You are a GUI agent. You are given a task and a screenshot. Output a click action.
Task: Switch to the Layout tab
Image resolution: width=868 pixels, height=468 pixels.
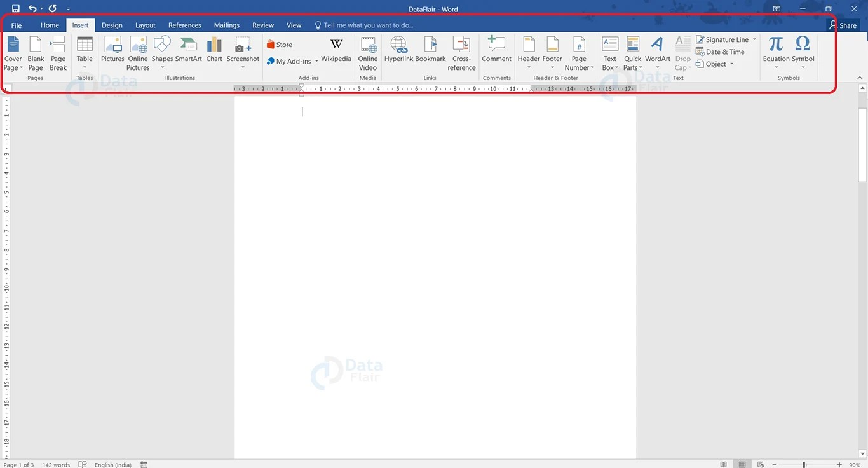(146, 25)
